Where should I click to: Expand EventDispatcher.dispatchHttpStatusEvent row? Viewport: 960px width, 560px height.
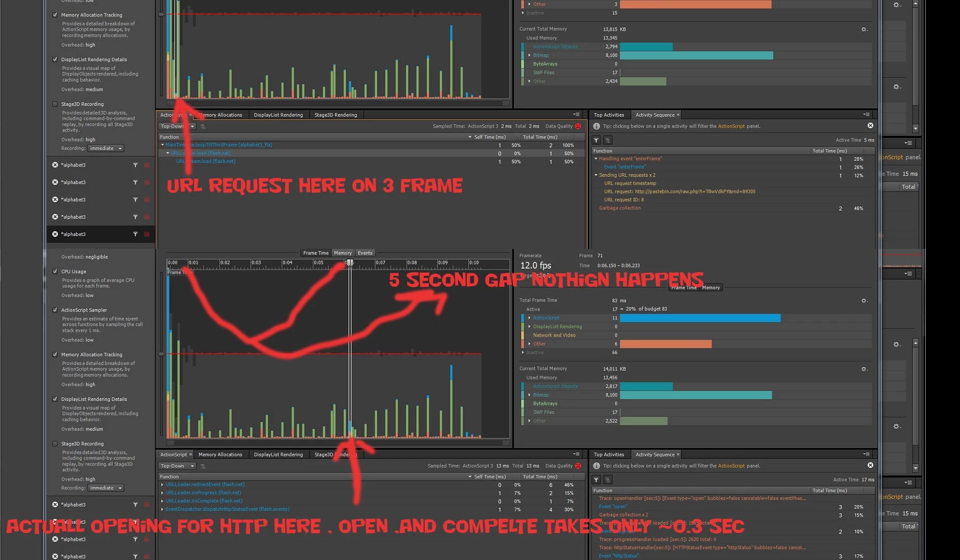click(x=162, y=509)
